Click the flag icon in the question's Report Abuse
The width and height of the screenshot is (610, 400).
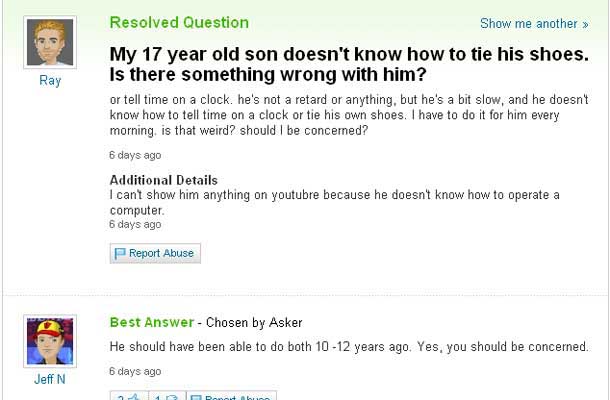click(x=120, y=253)
